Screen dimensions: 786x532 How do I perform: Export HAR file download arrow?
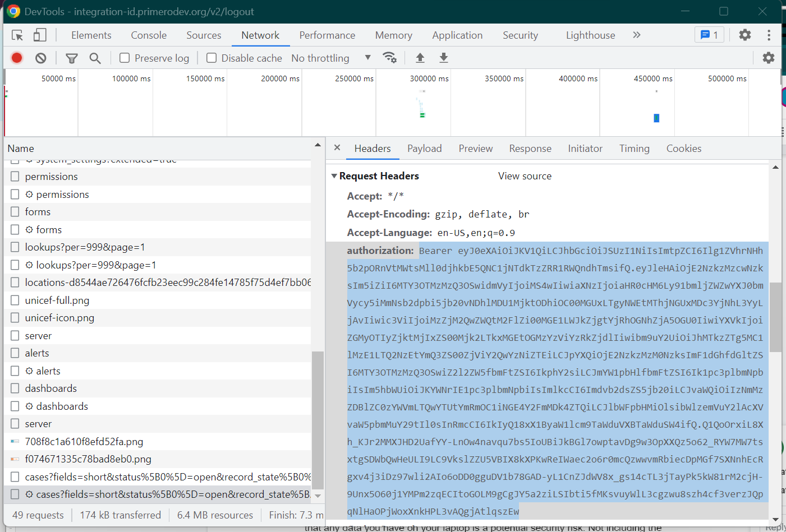(443, 58)
